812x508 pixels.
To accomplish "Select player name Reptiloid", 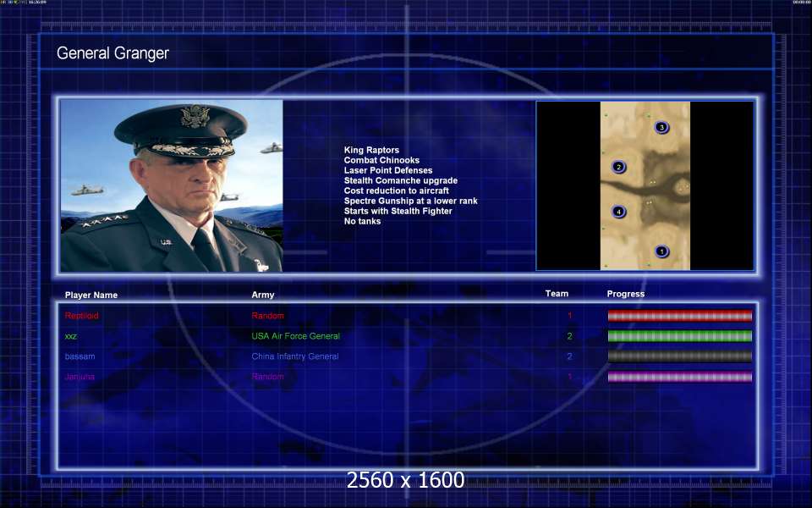I will [82, 316].
